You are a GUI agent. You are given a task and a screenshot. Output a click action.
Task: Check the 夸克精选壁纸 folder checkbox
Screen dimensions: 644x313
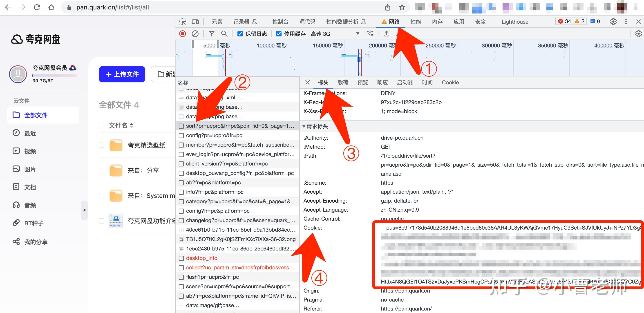[101, 145]
